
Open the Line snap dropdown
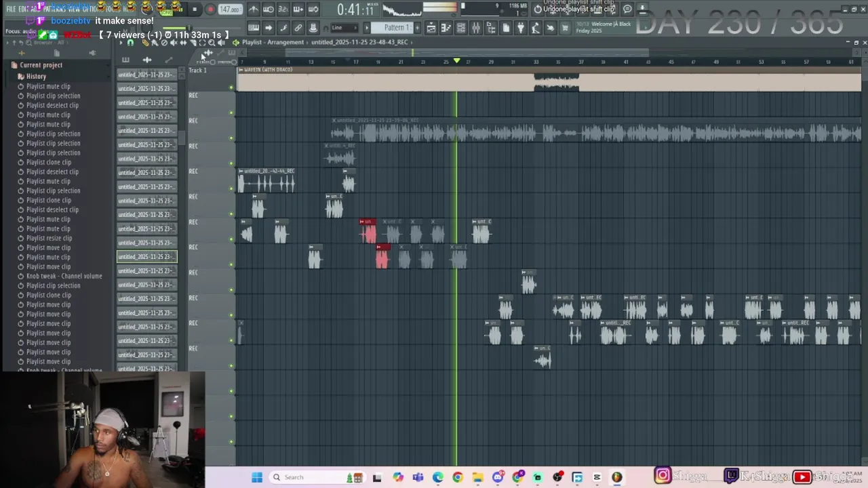[x=344, y=28]
